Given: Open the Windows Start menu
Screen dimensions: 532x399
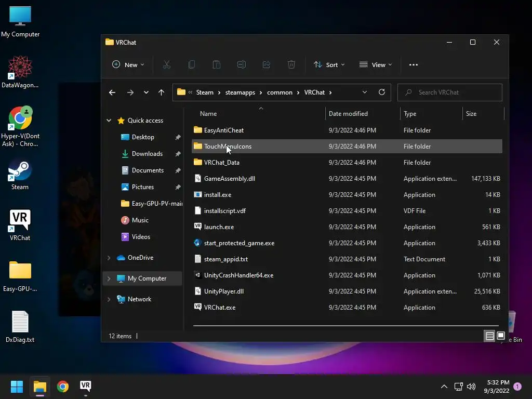Looking at the screenshot, I should tap(17, 387).
